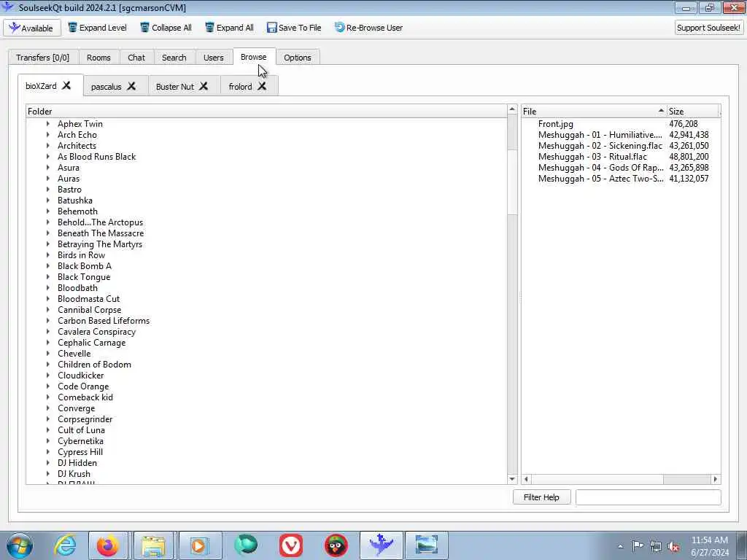
Task: Click file list horizontal scroll left arrow
Action: click(x=527, y=479)
